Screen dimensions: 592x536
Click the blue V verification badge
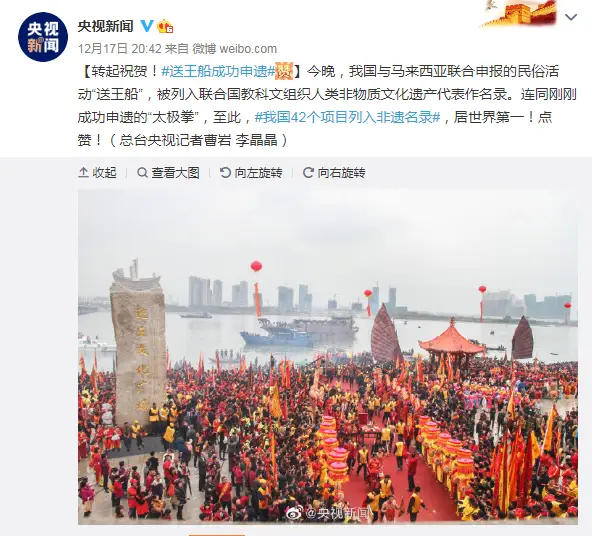(146, 26)
